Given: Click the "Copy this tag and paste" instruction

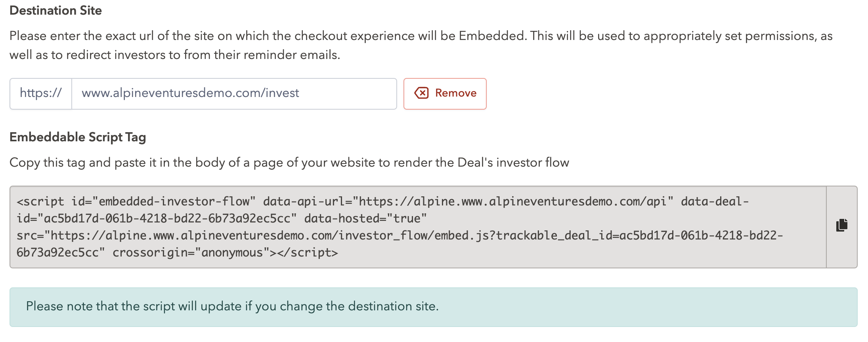Looking at the screenshot, I should (x=289, y=163).
